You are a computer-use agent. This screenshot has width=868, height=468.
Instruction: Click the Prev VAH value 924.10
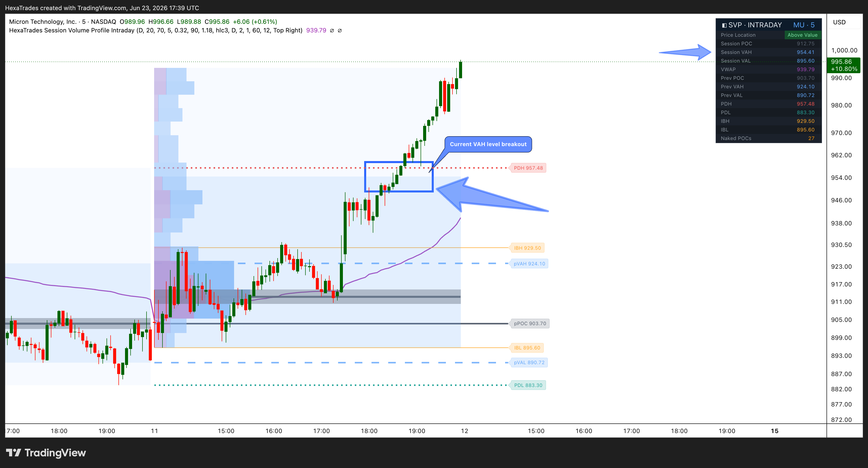(805, 87)
